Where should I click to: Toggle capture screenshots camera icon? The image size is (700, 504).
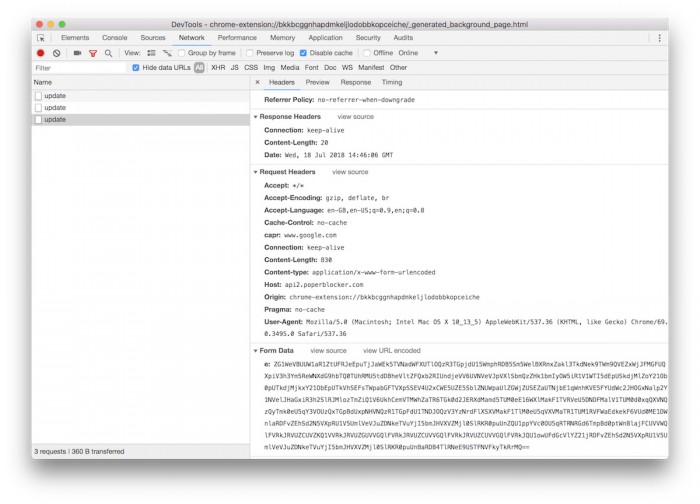pyautogui.click(x=77, y=53)
